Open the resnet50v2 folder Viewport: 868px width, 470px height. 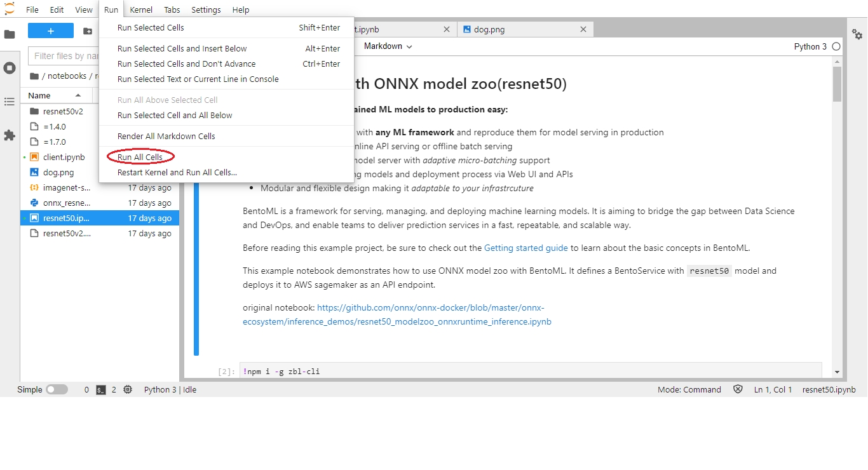click(x=63, y=111)
